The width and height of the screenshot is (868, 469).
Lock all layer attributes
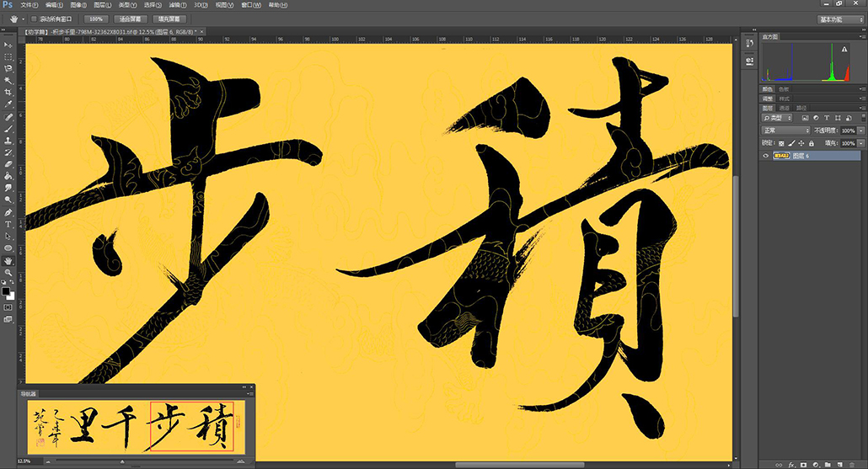click(811, 143)
